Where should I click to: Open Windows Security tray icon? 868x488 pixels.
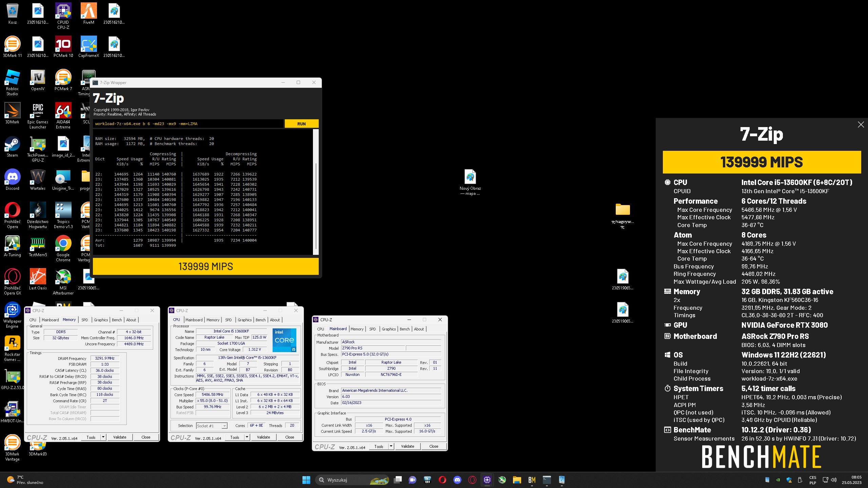pyautogui.click(x=789, y=480)
